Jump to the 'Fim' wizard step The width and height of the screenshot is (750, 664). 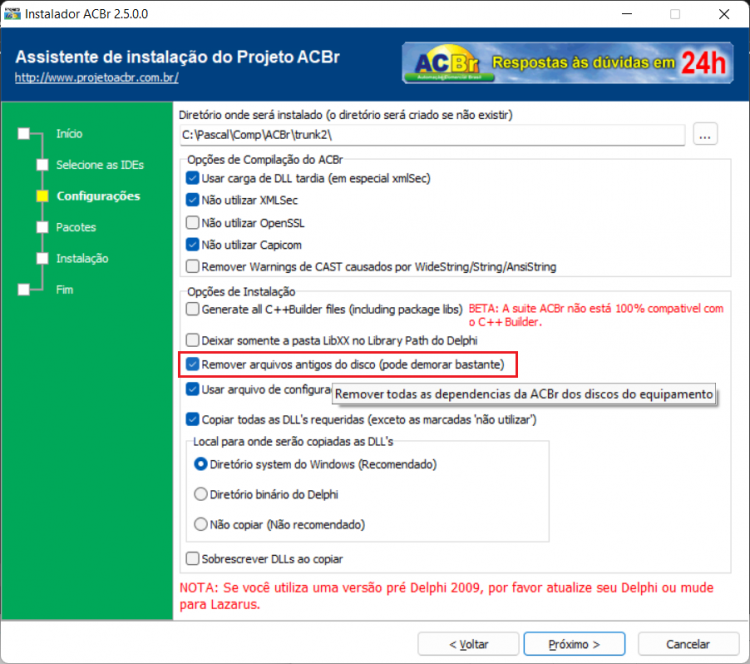tap(65, 289)
